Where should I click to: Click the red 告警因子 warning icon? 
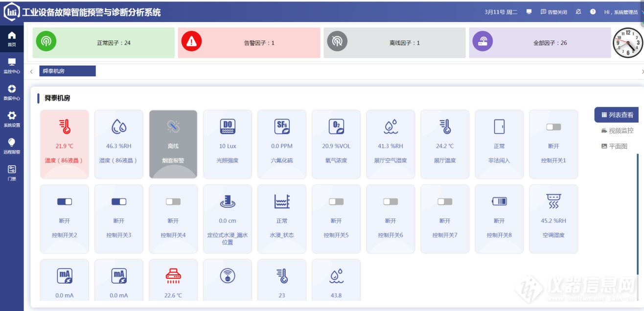tap(191, 42)
